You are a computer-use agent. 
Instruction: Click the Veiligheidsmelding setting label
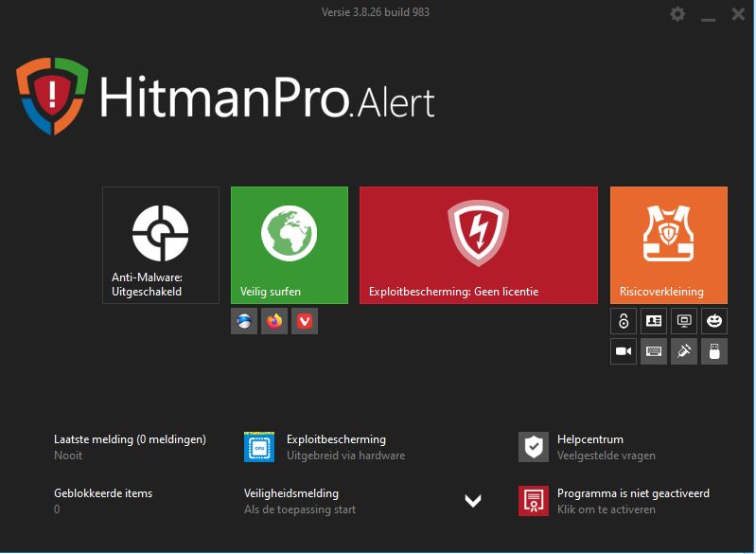291,493
